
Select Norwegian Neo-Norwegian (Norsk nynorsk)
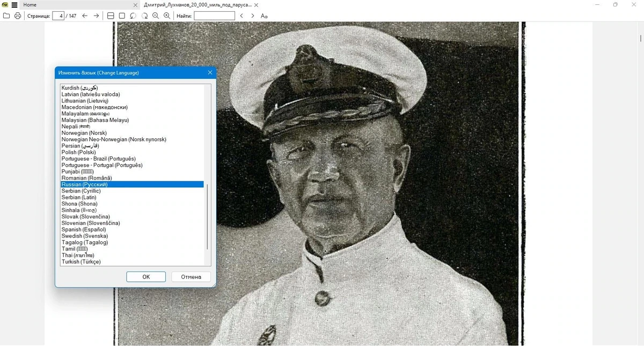coord(132,139)
